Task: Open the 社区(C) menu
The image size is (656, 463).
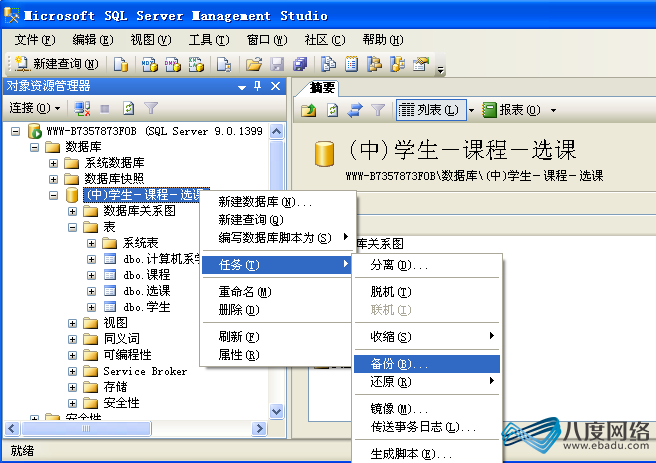Action: (x=325, y=40)
